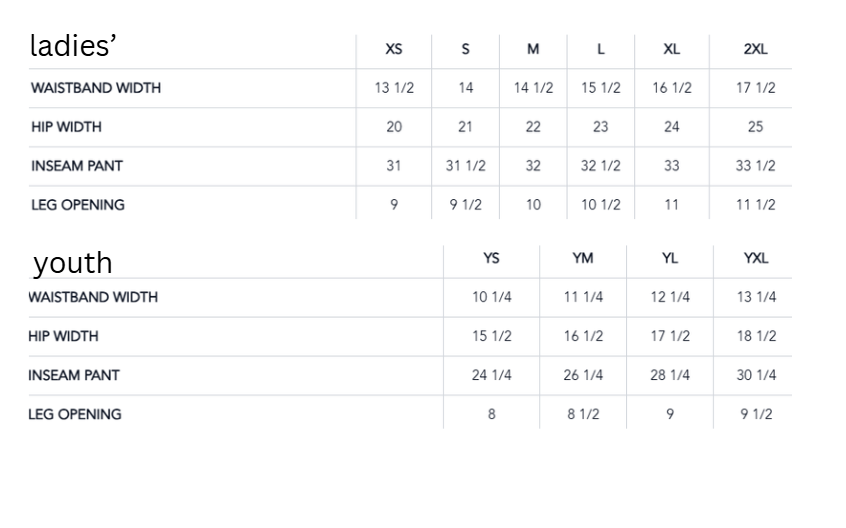Select ladies' INSEAM PANT row label
The image size is (846, 528).
coord(77,166)
